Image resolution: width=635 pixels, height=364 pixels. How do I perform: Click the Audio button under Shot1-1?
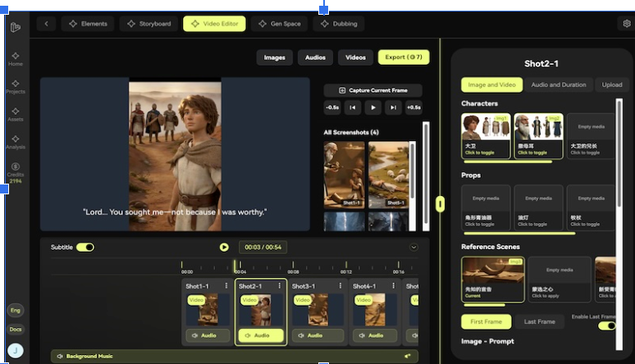[208, 335]
